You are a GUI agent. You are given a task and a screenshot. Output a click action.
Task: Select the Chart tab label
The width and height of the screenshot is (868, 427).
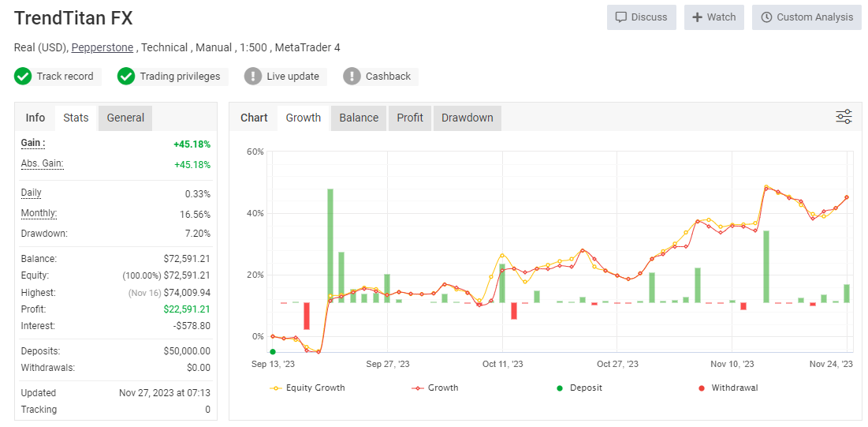254,118
